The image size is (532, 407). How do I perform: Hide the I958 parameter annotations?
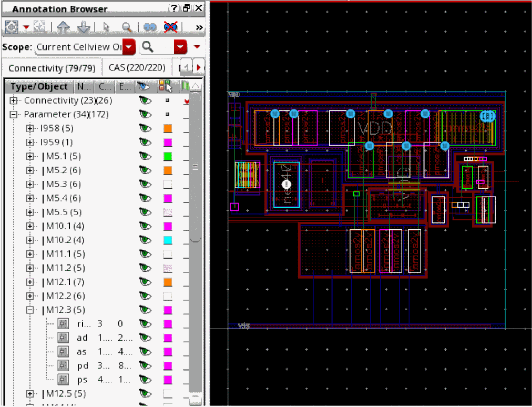(144, 128)
